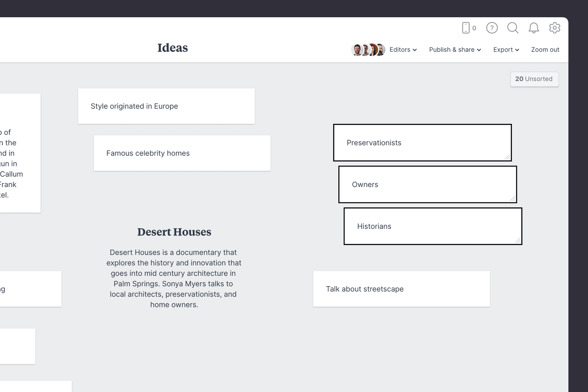The width and height of the screenshot is (588, 392).
Task: Click the mobile device icon in header
Action: (466, 28)
